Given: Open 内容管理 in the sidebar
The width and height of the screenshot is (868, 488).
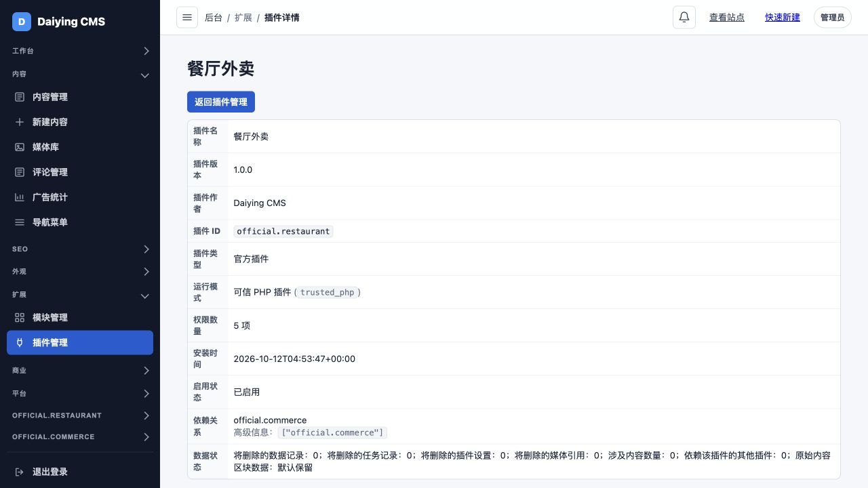Looking at the screenshot, I should pyautogui.click(x=80, y=97).
